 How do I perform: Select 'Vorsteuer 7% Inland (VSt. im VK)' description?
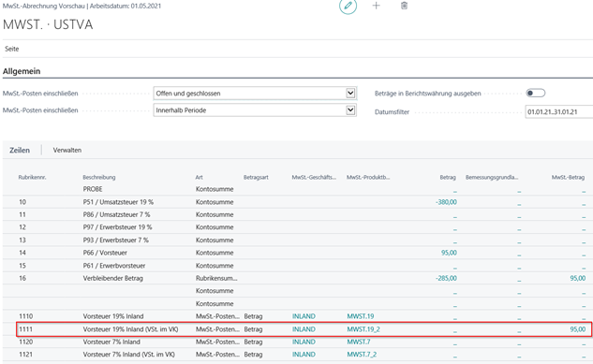pyautogui.click(x=129, y=355)
